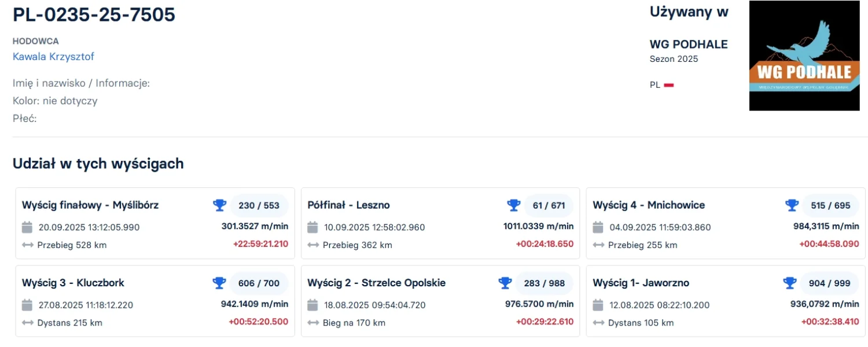Image resolution: width=868 pixels, height=347 pixels.
Task: Click distance arrow icon next to Przebieg 255 km
Action: (x=598, y=245)
